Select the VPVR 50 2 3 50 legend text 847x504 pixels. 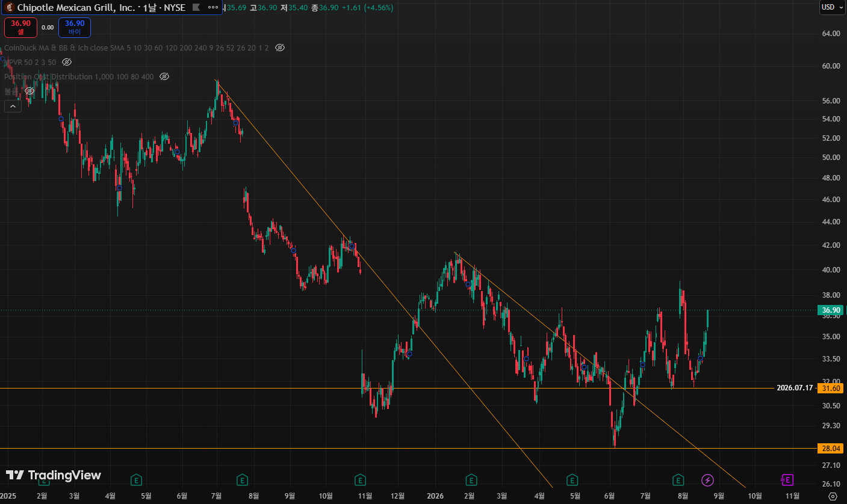coord(30,62)
